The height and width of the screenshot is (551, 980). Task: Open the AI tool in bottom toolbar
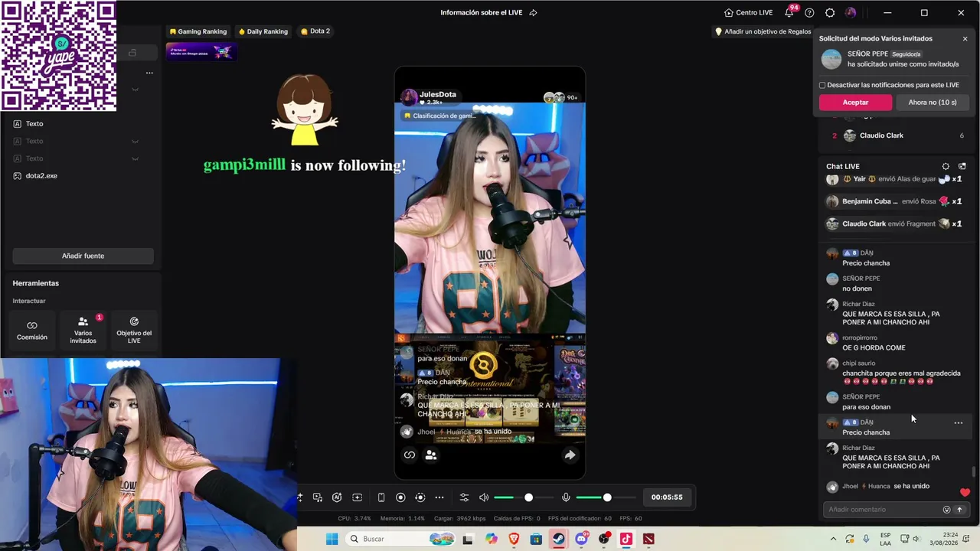pos(337,497)
